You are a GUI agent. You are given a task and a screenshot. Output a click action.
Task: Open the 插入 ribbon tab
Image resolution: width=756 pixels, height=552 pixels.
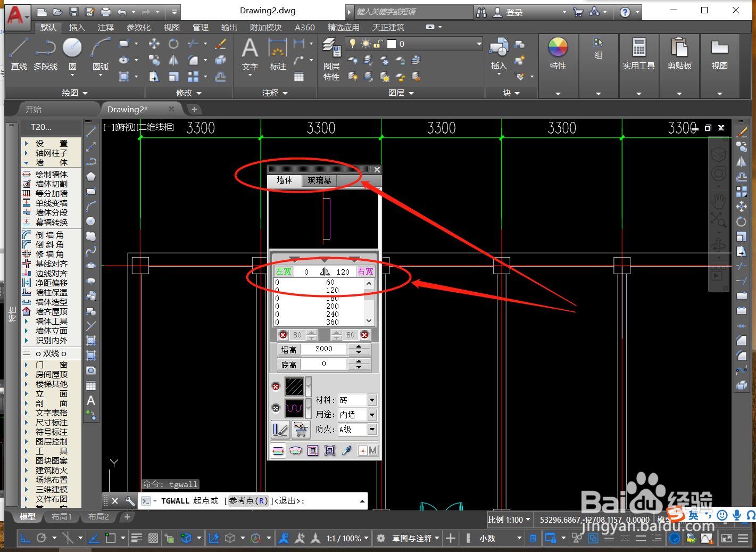click(x=77, y=27)
